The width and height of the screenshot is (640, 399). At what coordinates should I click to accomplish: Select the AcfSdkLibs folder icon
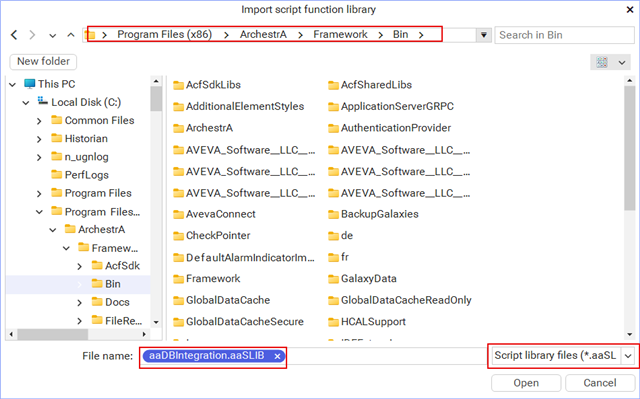point(178,85)
